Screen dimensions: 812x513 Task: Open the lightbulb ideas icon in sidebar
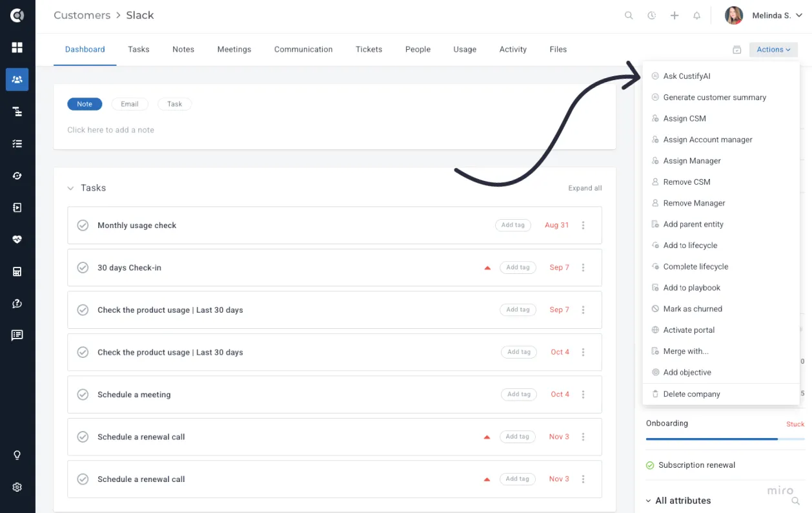[17, 455]
